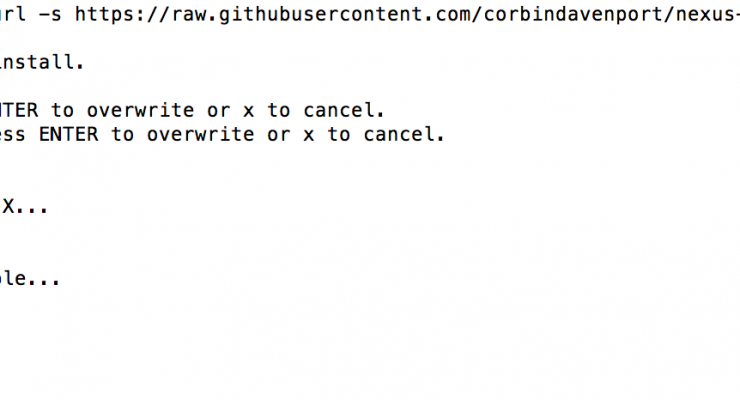Viewport: 740px width, 400px height.
Task: Click 'TER' in the line beginning with TER
Action: coord(19,110)
